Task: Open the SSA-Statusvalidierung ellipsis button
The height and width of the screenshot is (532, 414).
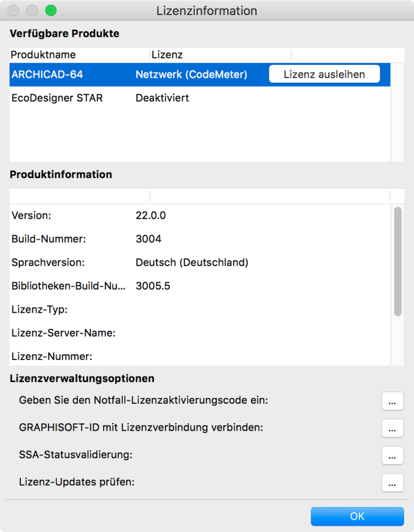Action: coord(392,456)
